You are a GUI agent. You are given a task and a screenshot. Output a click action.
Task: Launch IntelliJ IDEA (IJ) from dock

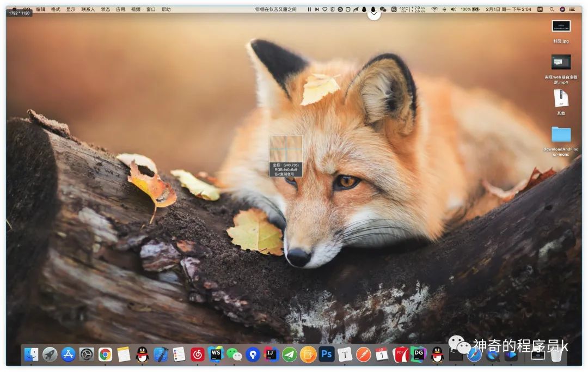(x=271, y=355)
